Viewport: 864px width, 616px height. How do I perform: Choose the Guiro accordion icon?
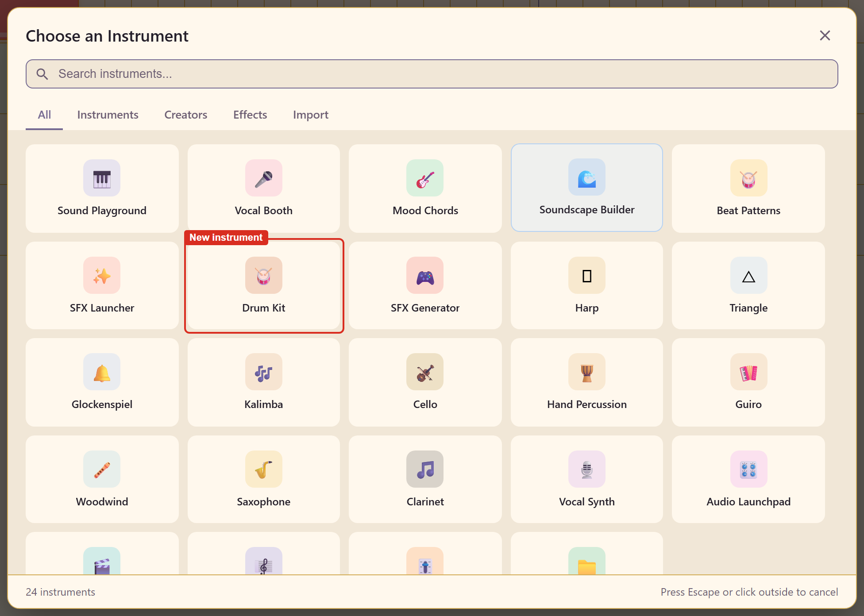[749, 372]
